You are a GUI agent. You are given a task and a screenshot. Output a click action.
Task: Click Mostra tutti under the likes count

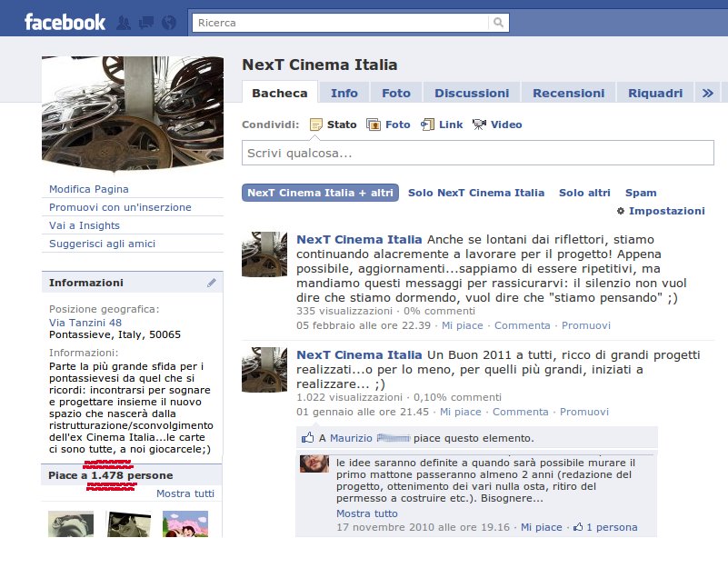[185, 493]
